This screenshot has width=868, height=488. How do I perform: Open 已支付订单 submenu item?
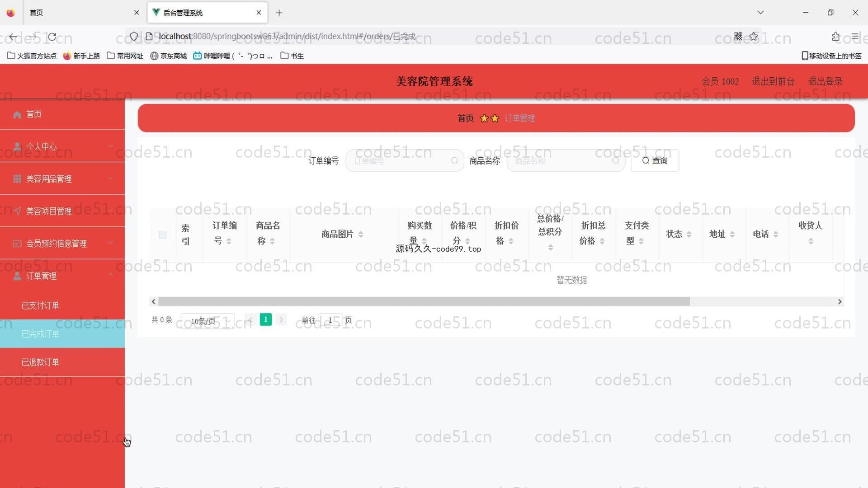click(x=62, y=305)
